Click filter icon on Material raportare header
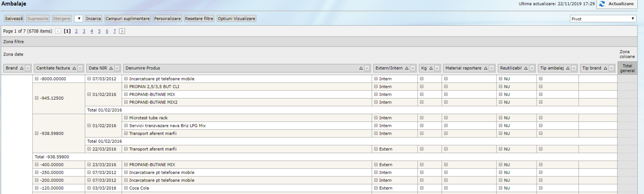Screen dimensions: 644x194 492,68
